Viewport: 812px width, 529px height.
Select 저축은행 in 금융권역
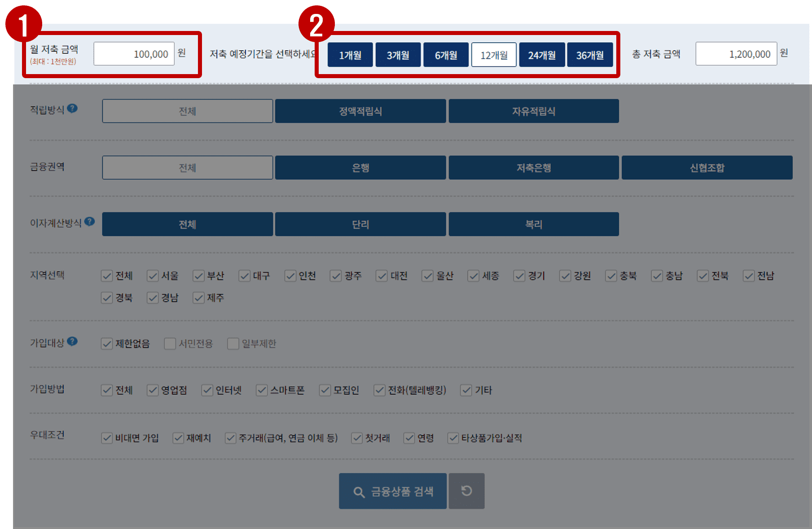click(533, 168)
